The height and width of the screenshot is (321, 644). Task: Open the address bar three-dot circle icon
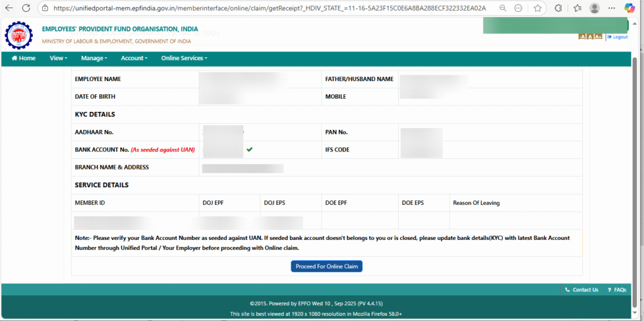(518, 8)
